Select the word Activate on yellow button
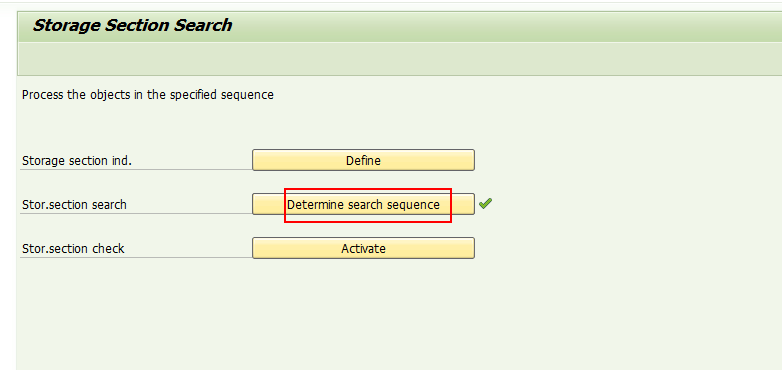This screenshot has width=782, height=370. click(x=363, y=248)
